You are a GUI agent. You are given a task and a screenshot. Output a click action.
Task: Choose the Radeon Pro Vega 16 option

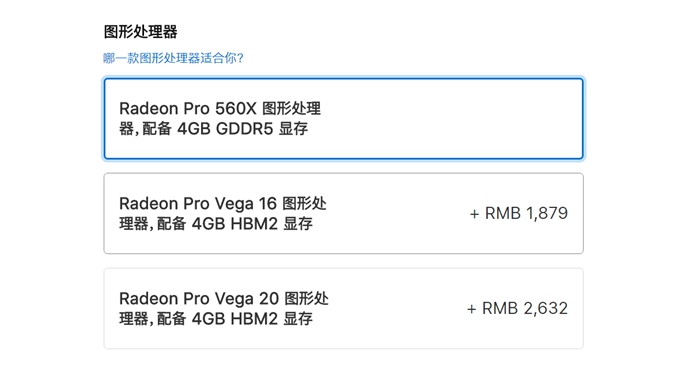point(343,213)
